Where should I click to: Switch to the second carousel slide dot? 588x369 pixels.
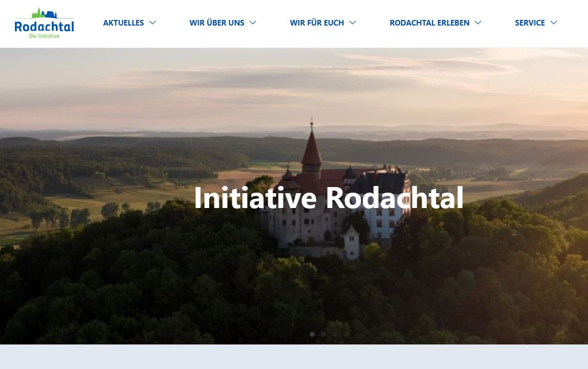323,334
